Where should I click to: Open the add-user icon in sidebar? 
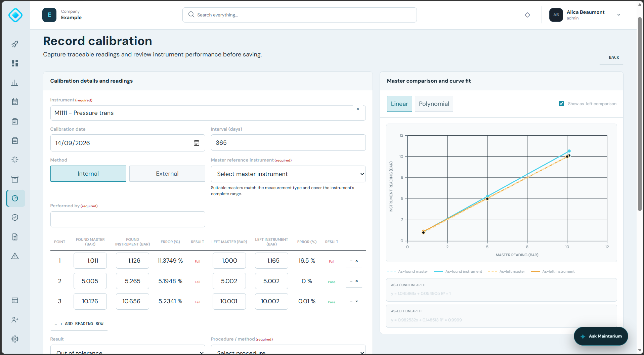pos(15,320)
